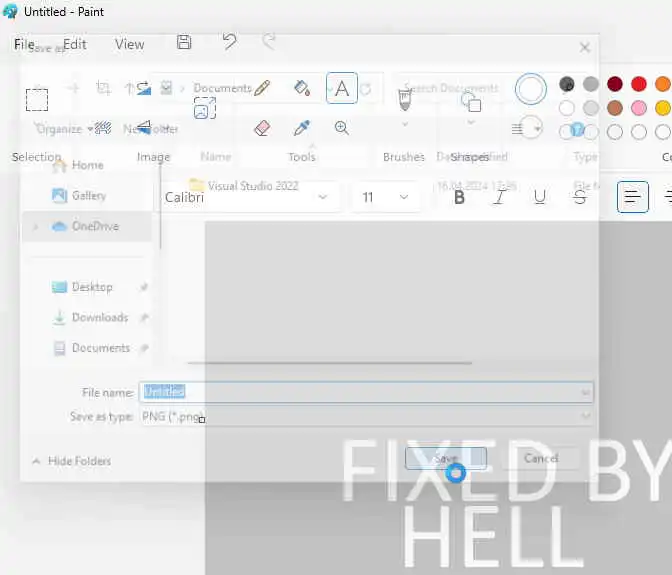Select left text alignment

633,197
